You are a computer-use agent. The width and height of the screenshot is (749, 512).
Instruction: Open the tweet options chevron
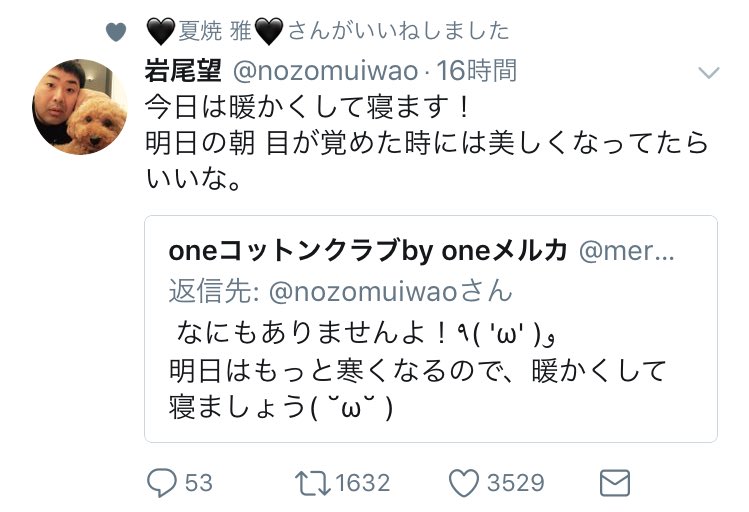click(x=708, y=73)
